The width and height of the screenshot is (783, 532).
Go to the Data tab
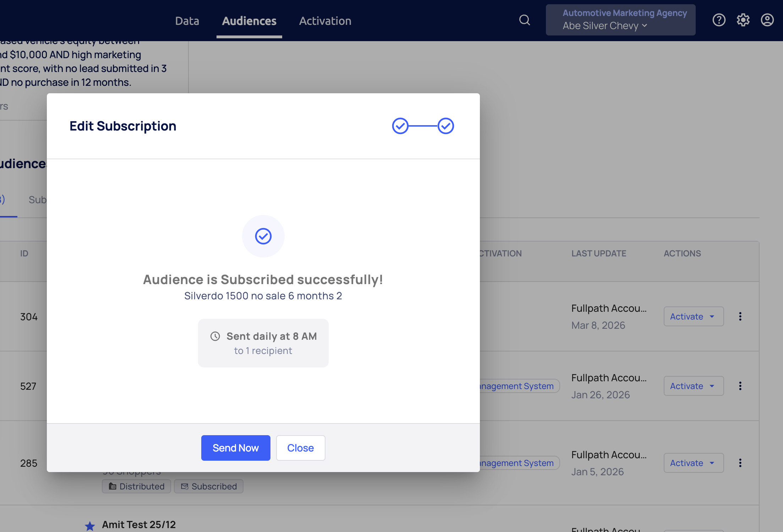tap(187, 21)
